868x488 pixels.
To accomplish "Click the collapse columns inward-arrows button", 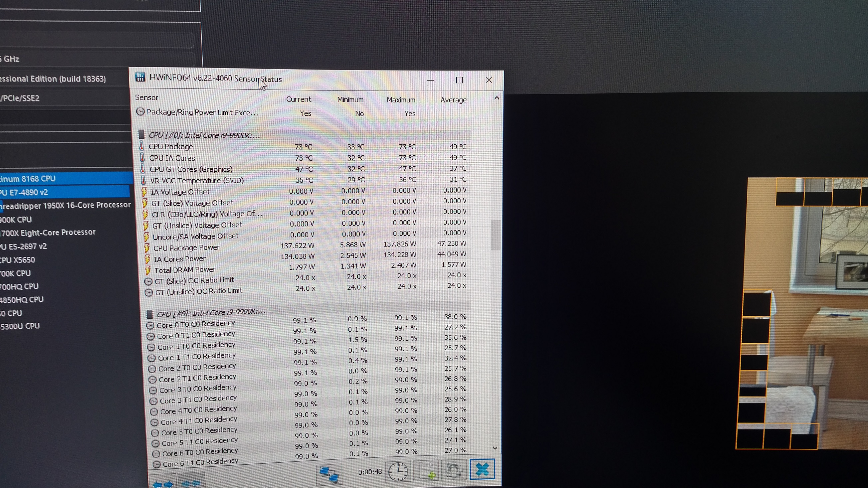I will (x=191, y=483).
